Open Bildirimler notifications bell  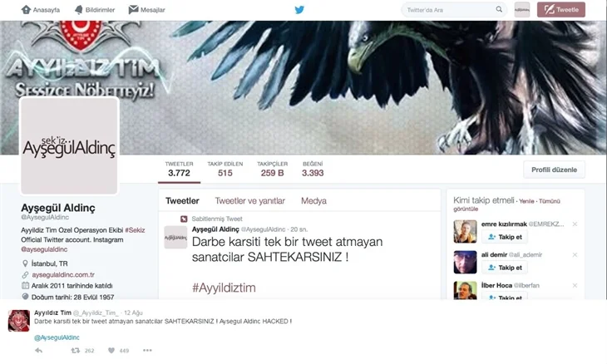(79, 10)
